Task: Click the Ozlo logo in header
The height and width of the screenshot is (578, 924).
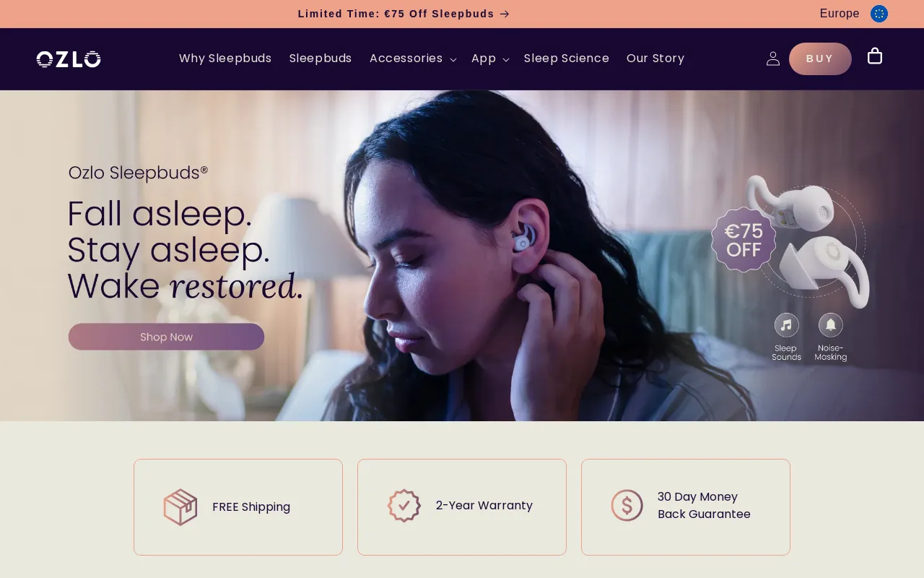Action: point(69,59)
